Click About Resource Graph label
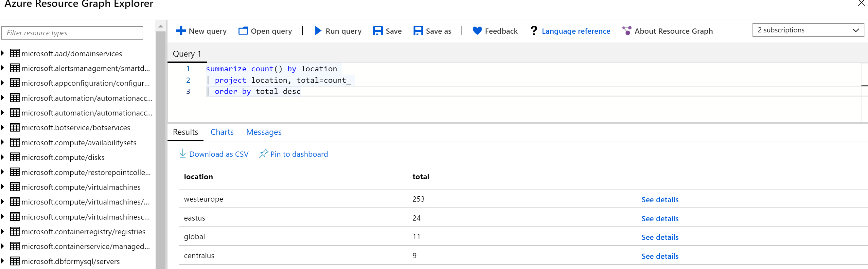This screenshot has height=269, width=868. pos(674,31)
